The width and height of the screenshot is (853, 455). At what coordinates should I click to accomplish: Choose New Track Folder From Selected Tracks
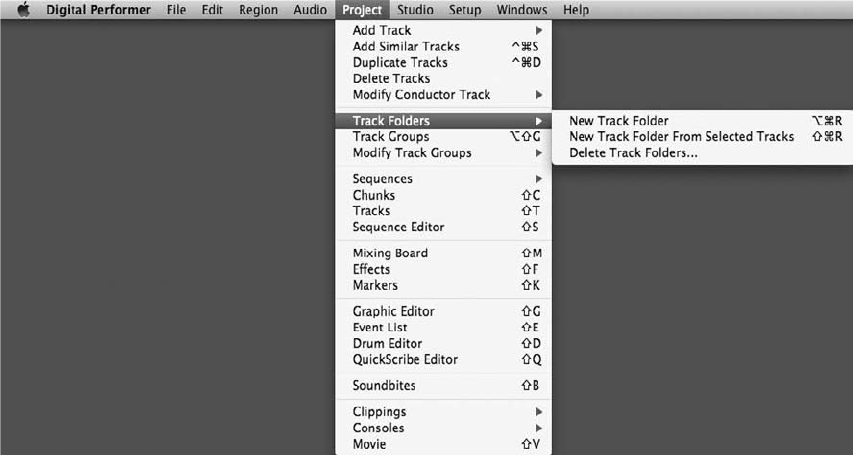point(681,137)
